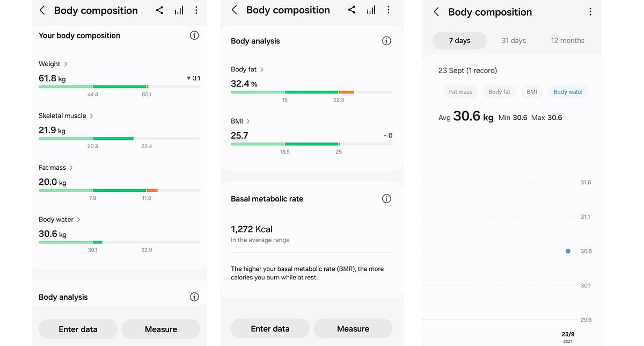Tap the info icon beside Basal metabolic rate

386,198
